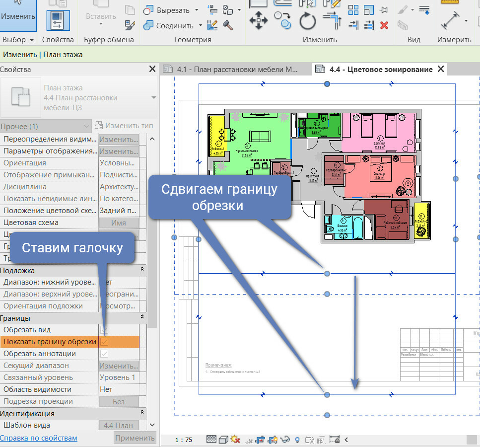Select the Measure distance tool

(450, 21)
